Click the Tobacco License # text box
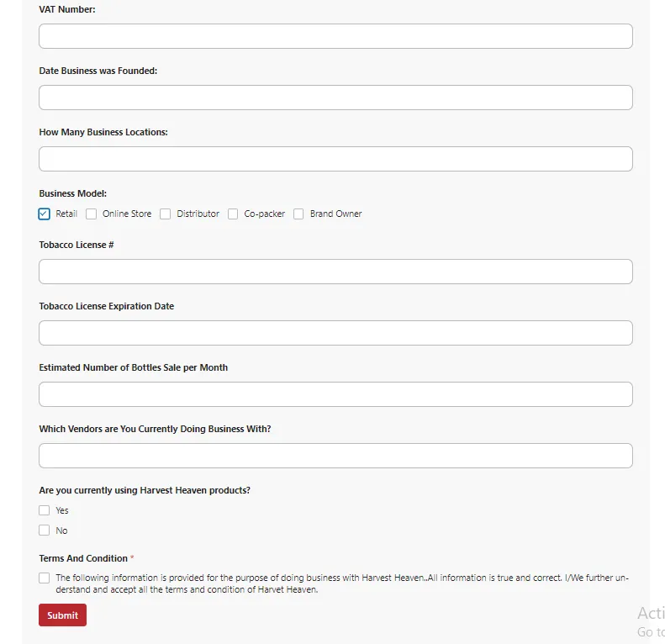The width and height of the screenshot is (665, 644). click(335, 272)
